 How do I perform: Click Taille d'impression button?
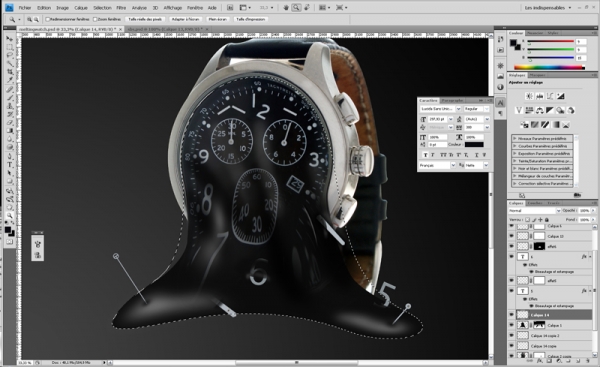(250, 19)
